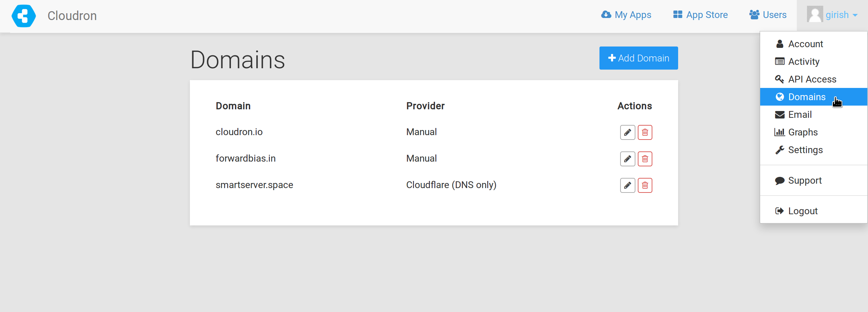The height and width of the screenshot is (312, 868).
Task: Choose API Access in the menu
Action: coord(812,79)
